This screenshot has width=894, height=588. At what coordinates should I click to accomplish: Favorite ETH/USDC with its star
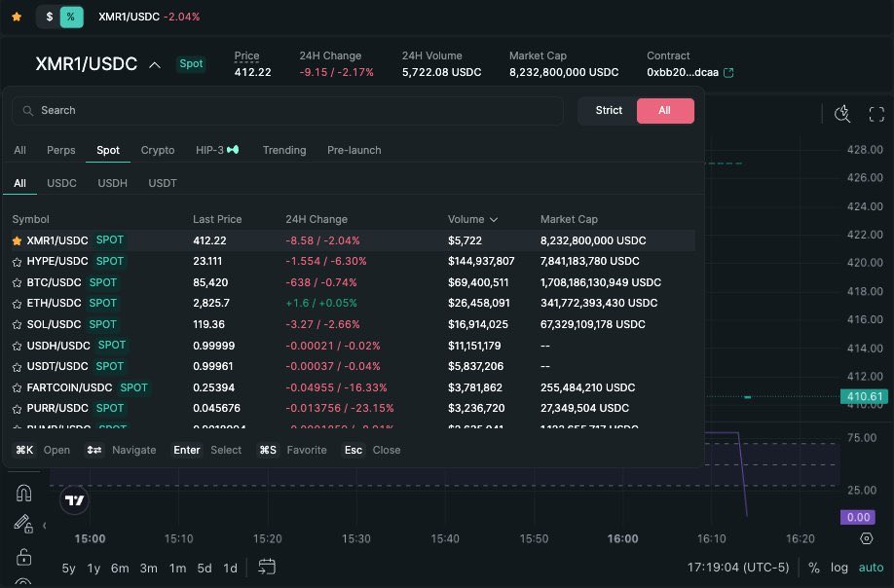[18, 305]
